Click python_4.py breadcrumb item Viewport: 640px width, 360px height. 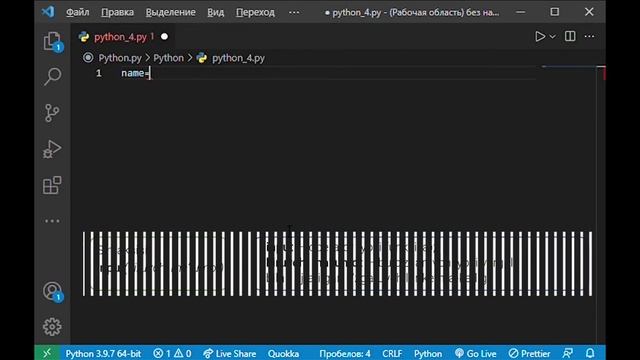pos(238,58)
